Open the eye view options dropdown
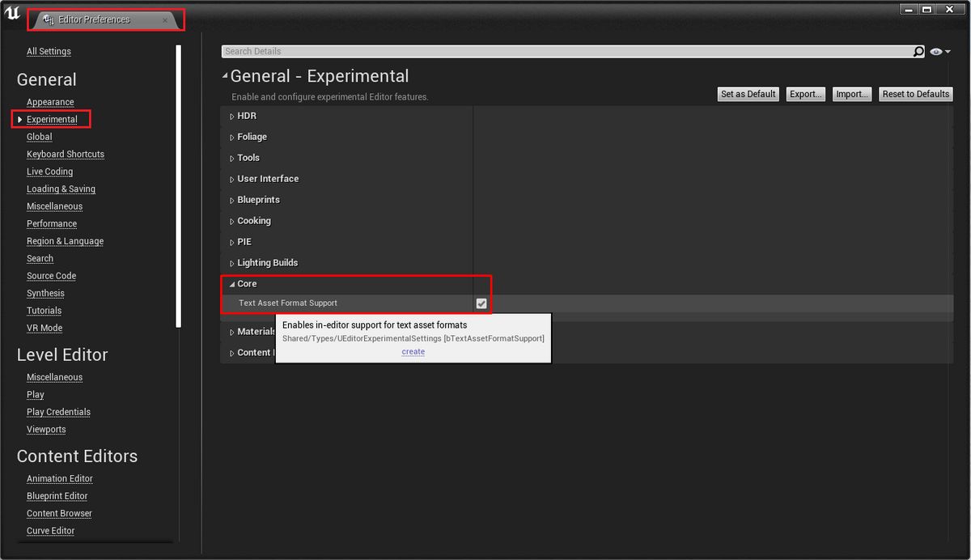 coord(939,52)
